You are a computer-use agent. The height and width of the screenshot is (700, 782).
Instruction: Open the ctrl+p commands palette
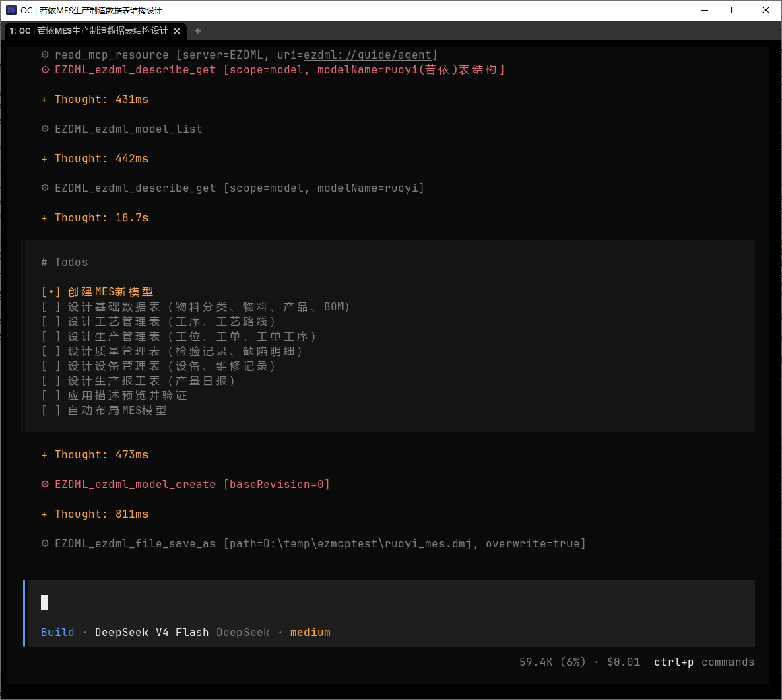(704, 662)
